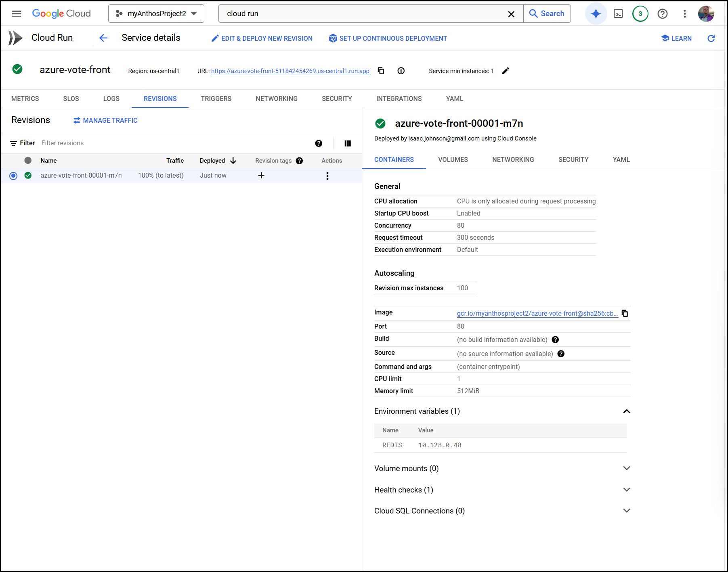Screen dimensions: 728x572
Task: Click MANAGE TRAFFIC
Action: click(x=105, y=120)
